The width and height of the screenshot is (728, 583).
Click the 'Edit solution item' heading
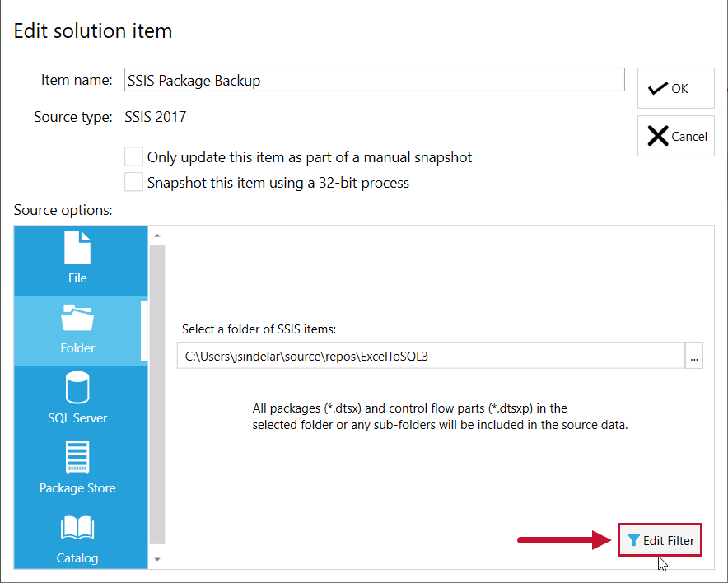point(93,31)
